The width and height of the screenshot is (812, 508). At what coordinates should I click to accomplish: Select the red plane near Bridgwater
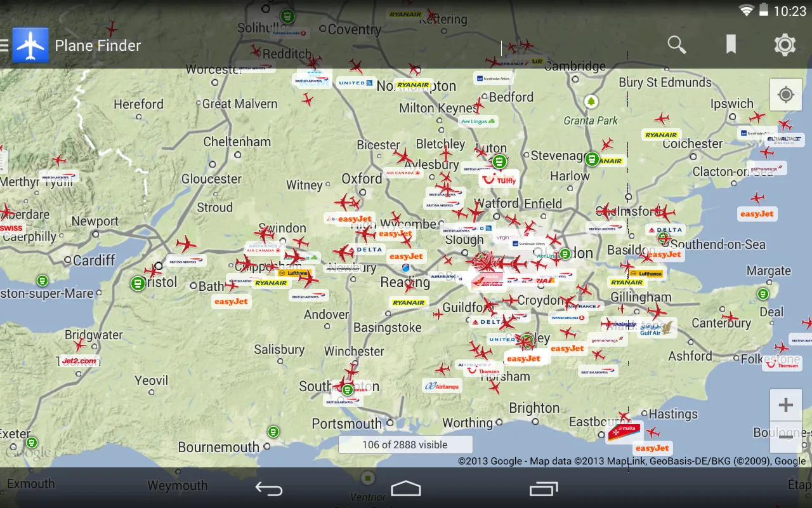pos(79,345)
